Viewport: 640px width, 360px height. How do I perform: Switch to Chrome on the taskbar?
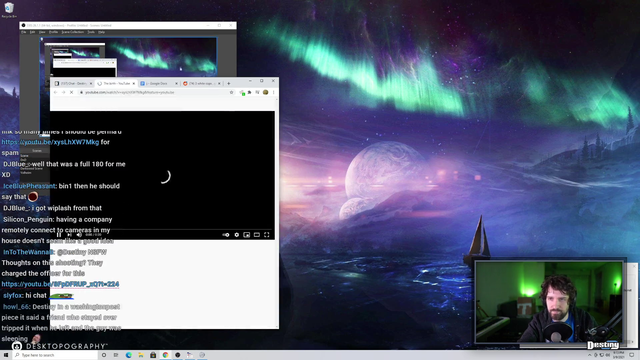(x=165, y=355)
